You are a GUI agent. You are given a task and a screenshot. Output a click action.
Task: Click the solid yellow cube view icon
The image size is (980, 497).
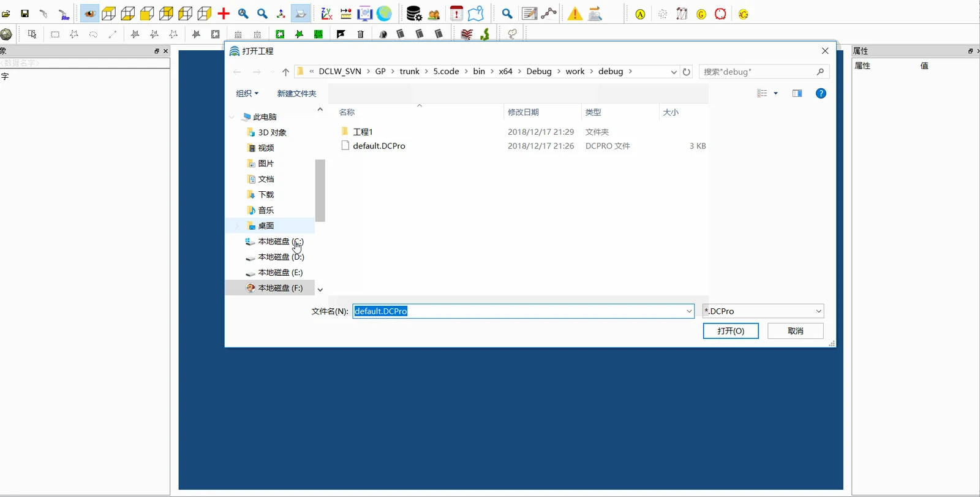[147, 13]
